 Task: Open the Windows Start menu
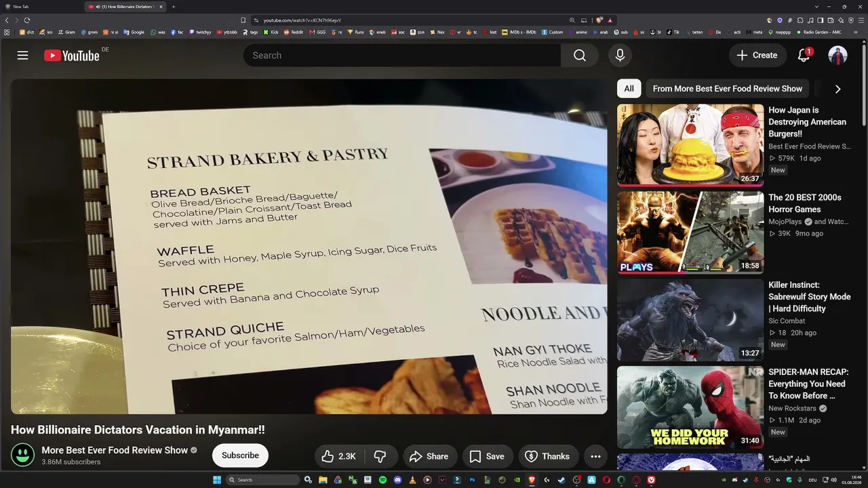coord(217,480)
